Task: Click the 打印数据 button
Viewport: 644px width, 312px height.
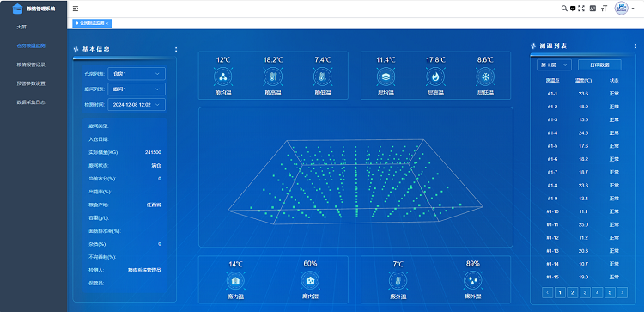Action: [599, 65]
